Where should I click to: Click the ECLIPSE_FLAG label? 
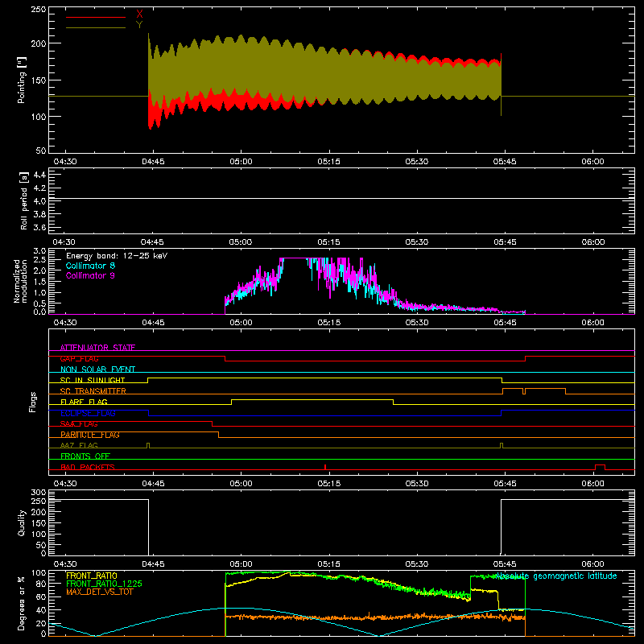click(x=88, y=413)
